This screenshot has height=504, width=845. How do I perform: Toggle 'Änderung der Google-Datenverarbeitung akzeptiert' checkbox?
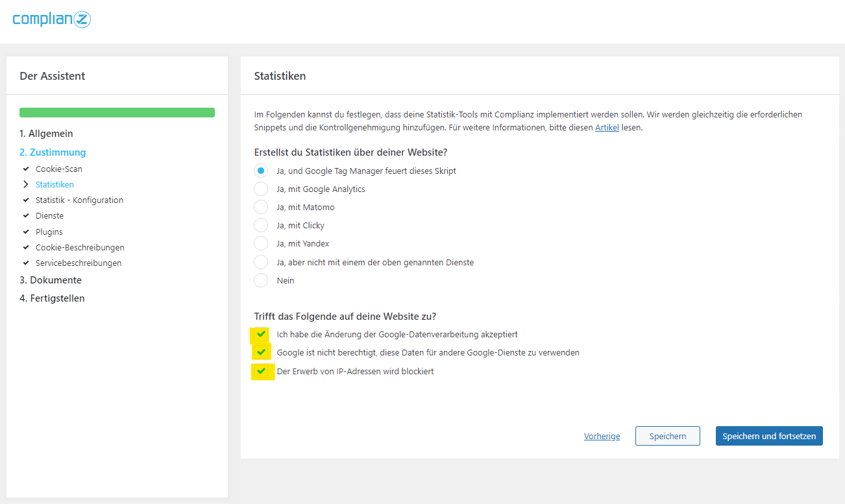[x=261, y=334]
